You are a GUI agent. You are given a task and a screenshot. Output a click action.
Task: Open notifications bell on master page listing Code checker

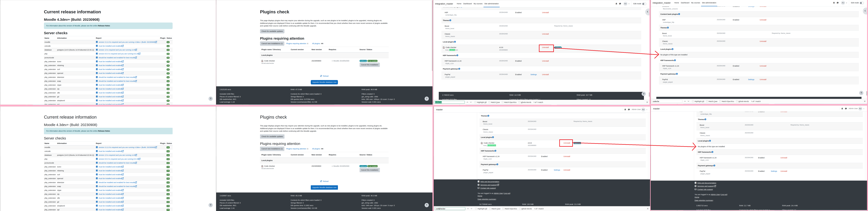[x=625, y=109]
